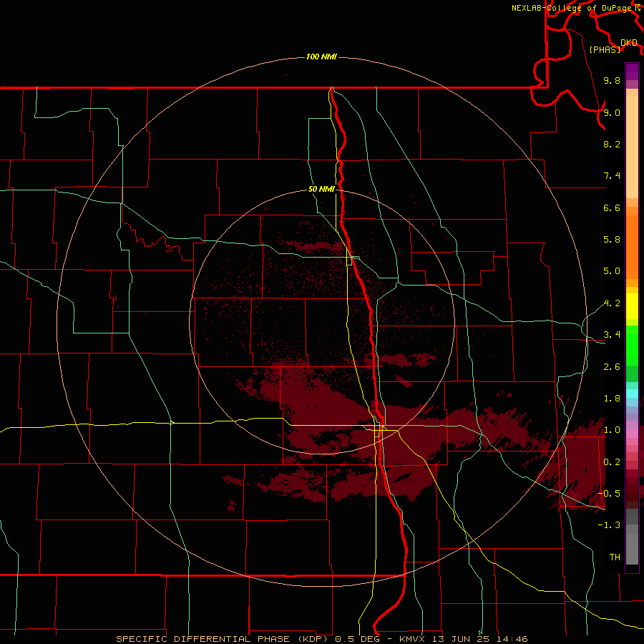Select the 8.2 legend value
The height and width of the screenshot is (644, 644).
point(612,144)
